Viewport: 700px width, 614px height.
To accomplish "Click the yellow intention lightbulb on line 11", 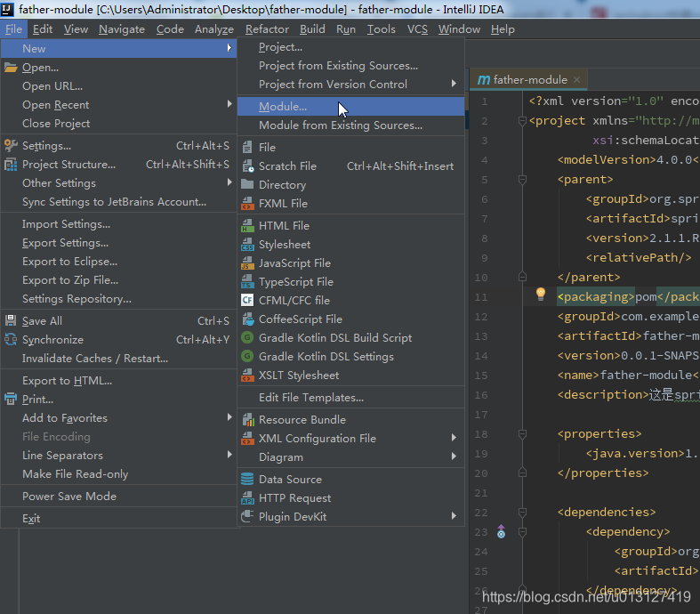I will 541,294.
